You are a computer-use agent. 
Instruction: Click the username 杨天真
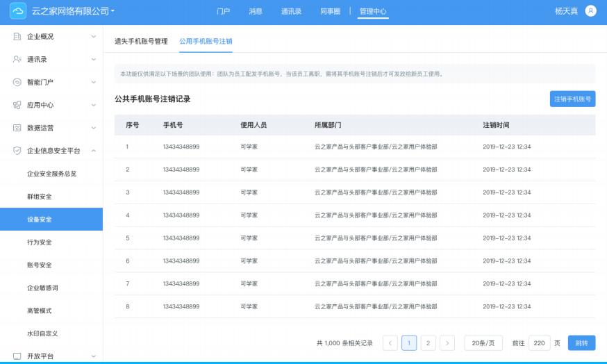(566, 11)
